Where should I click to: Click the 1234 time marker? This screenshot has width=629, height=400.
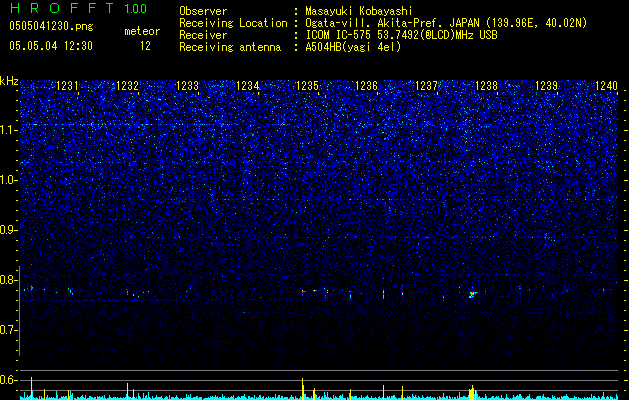click(248, 86)
